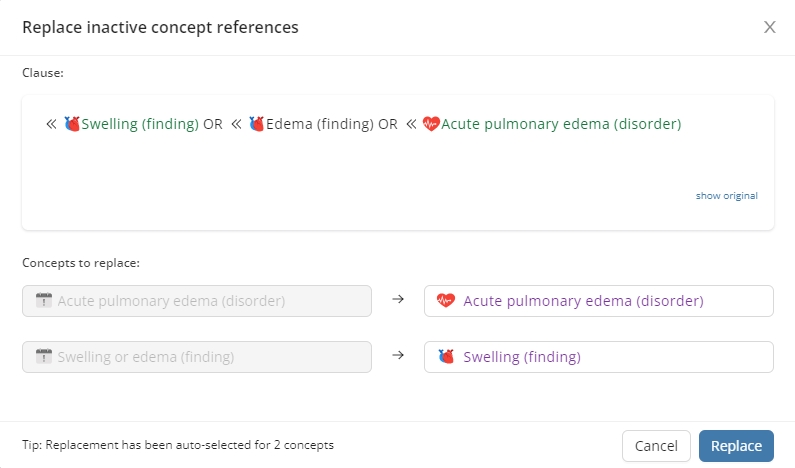Click the disabled Acute pulmonary edema (disorder) field
This screenshot has height=468, width=795.
pyautogui.click(x=197, y=301)
